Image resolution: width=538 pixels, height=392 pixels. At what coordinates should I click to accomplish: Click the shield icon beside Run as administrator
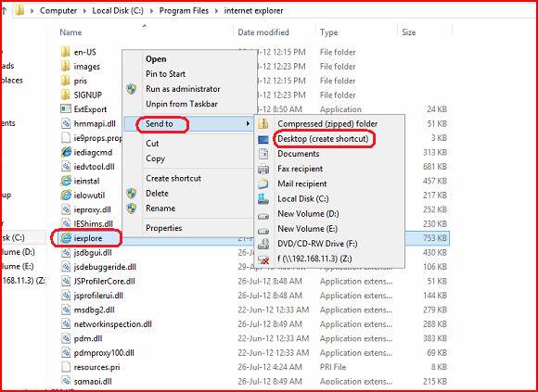[x=132, y=89]
